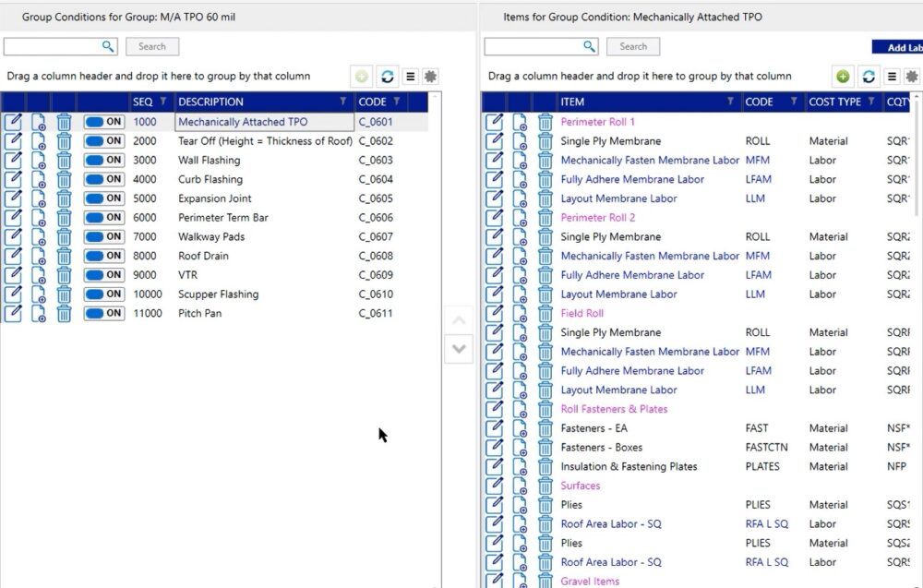Delete the Fasteners - Boxes item

tap(545, 447)
